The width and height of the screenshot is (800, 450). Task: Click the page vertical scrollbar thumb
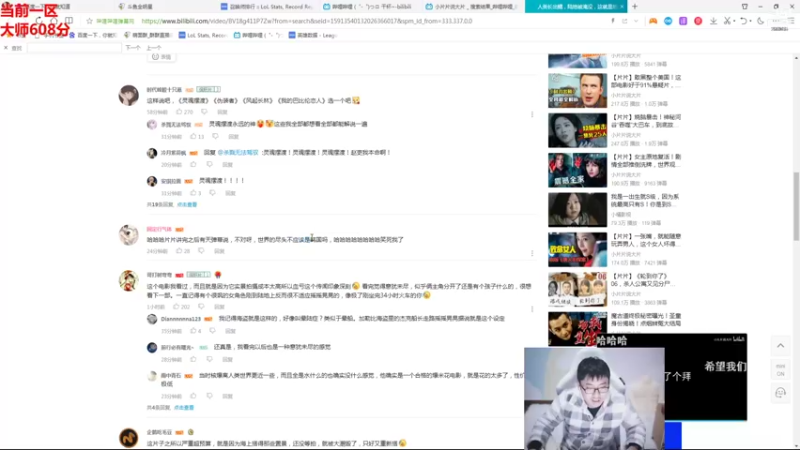coord(796,207)
